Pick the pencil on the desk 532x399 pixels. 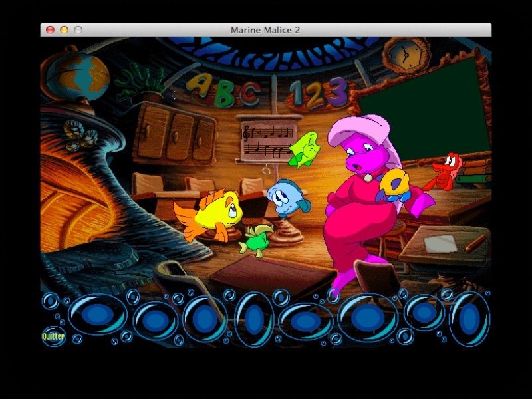(475, 243)
